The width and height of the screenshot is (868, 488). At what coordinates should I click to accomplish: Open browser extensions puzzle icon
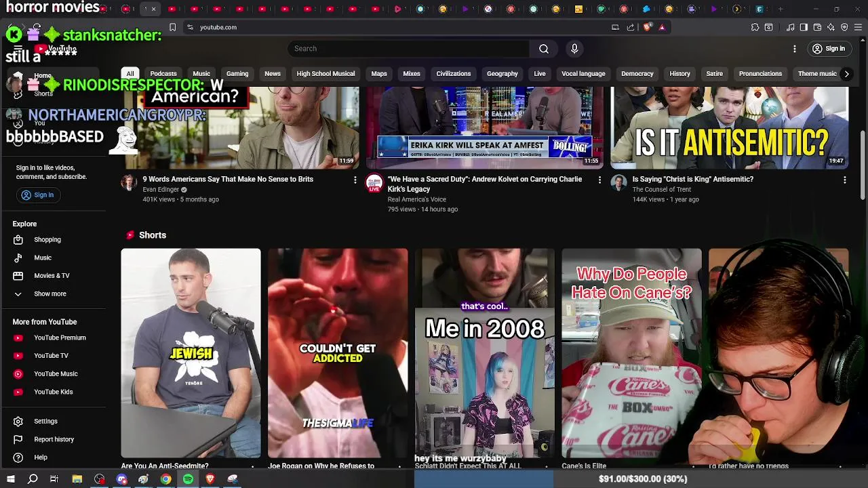(755, 27)
